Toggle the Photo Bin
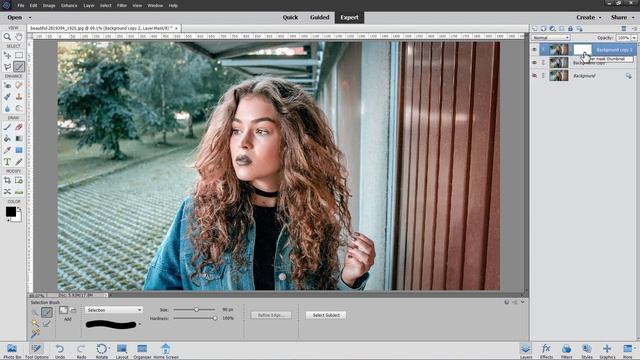 pyautogui.click(x=12, y=351)
